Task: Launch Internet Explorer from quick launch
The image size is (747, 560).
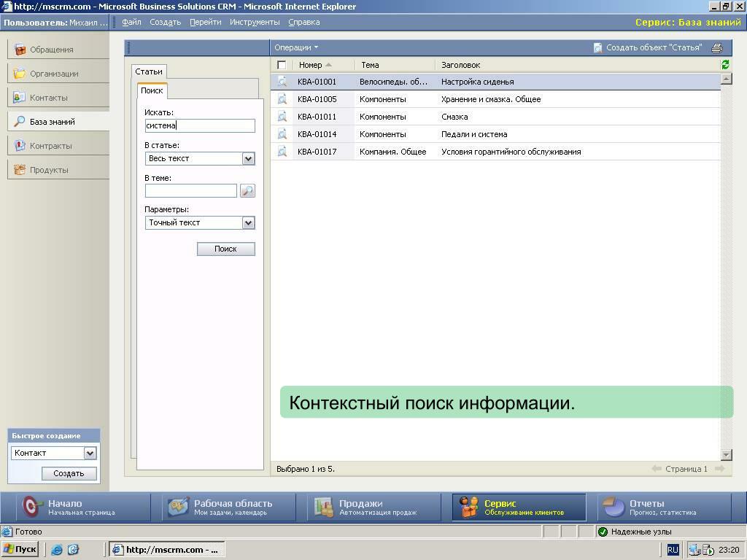Action: [57, 550]
